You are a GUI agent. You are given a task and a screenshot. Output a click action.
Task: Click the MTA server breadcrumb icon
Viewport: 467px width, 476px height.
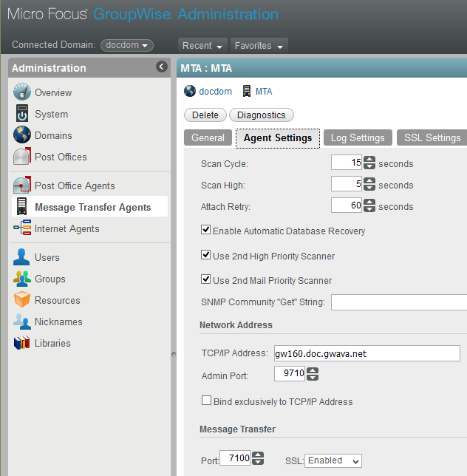(246, 91)
